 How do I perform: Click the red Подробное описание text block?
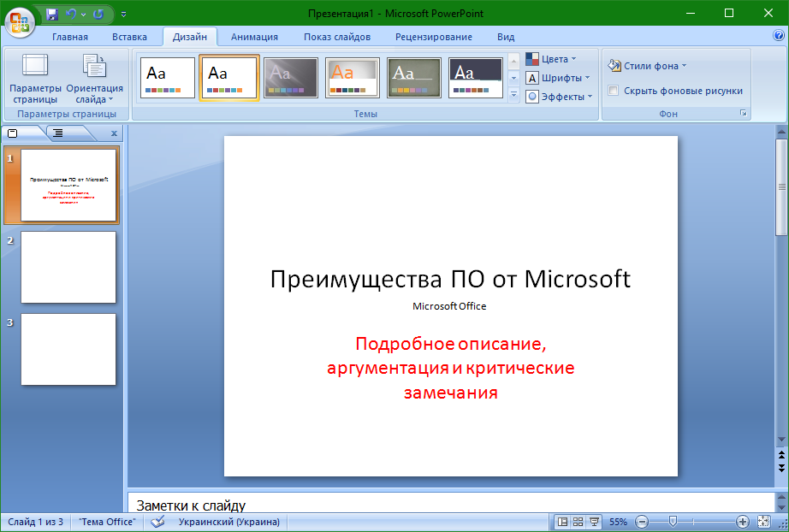[451, 368]
